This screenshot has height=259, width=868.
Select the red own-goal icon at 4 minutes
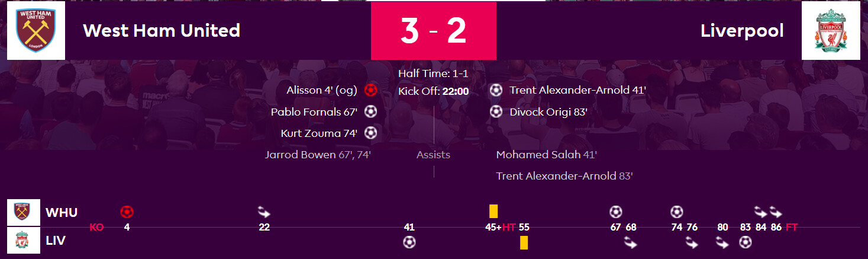click(x=127, y=212)
